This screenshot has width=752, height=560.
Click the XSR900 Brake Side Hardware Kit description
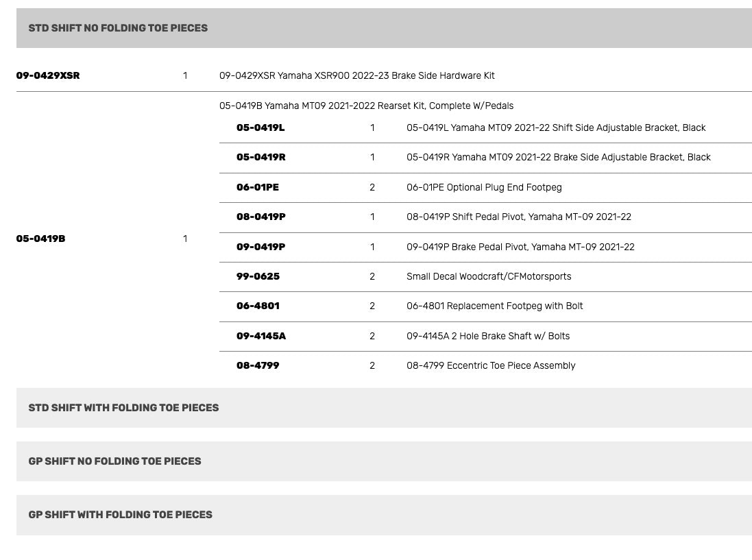pos(356,75)
